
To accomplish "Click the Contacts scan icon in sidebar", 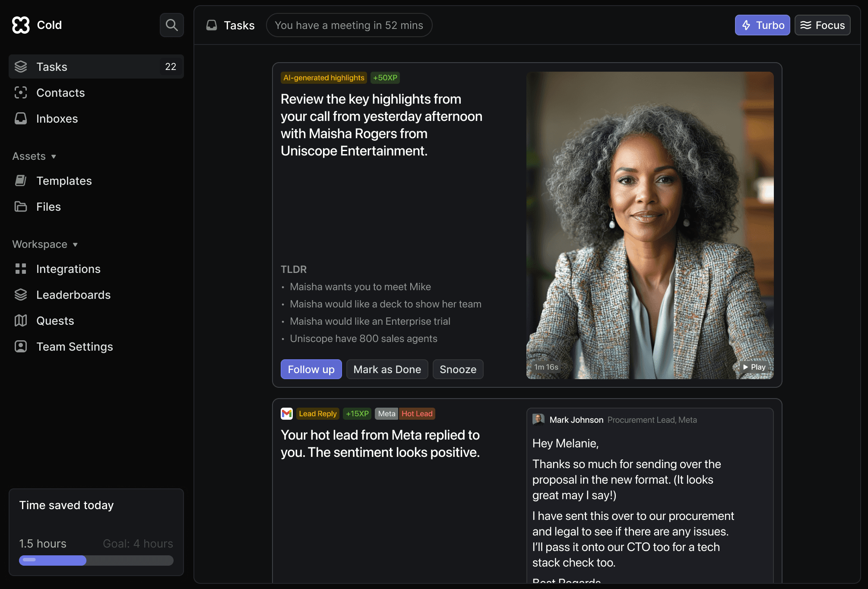I will point(21,92).
